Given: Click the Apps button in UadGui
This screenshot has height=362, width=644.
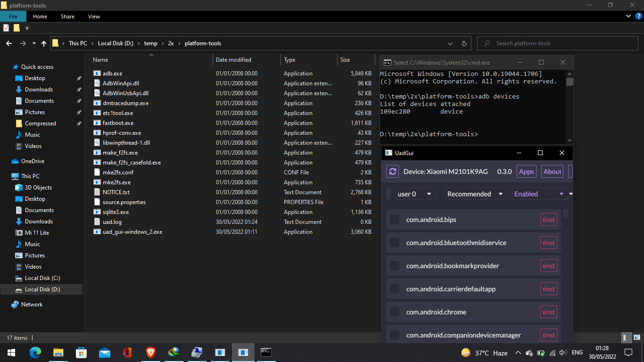Looking at the screenshot, I should [526, 171].
